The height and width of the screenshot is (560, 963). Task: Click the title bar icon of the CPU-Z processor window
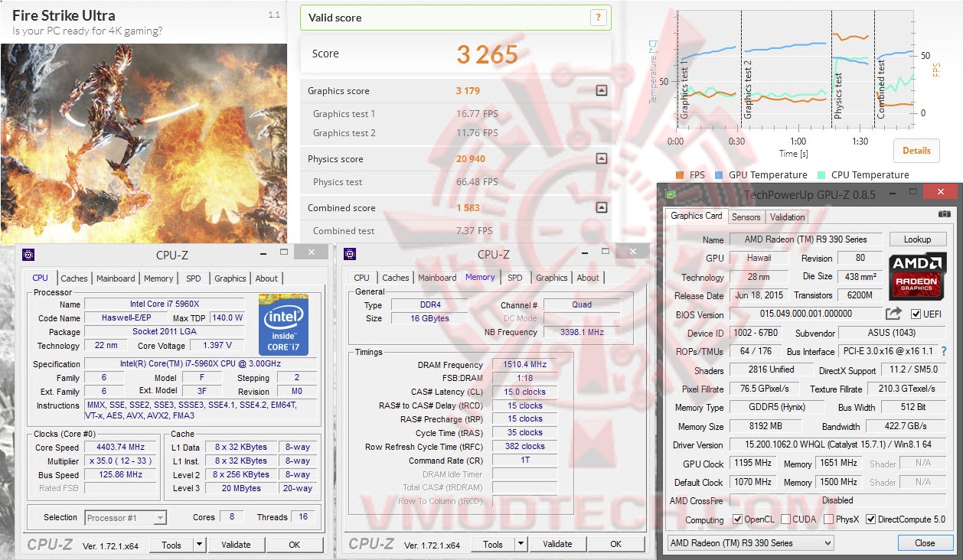pyautogui.click(x=28, y=254)
